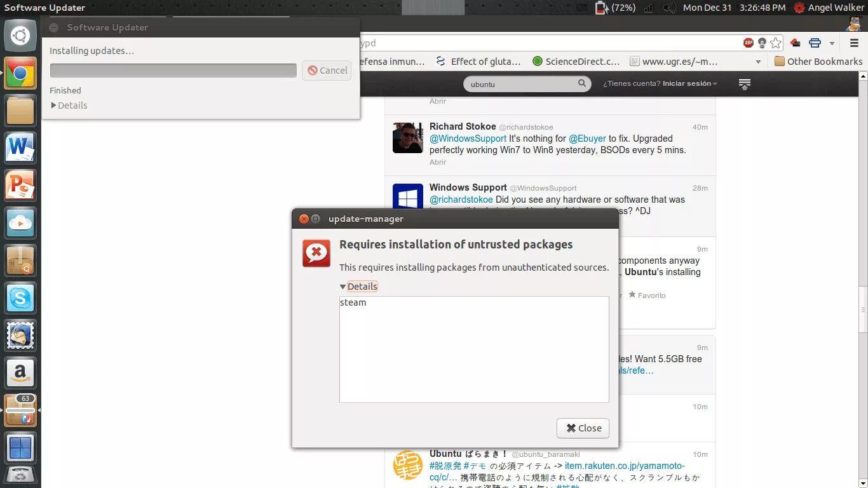Click the Richard Stokoe name link
Screen dimensions: 868x488
pos(463,126)
